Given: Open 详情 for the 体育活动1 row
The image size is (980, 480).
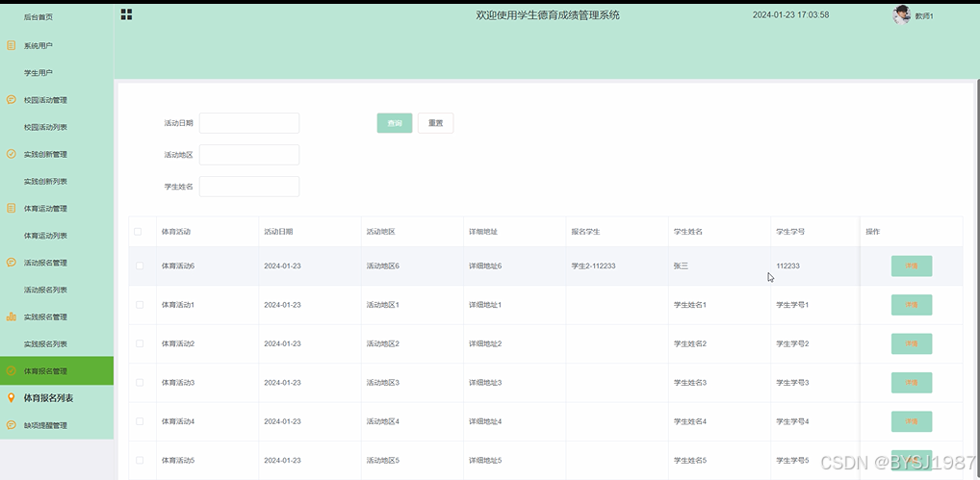Looking at the screenshot, I should click(912, 305).
